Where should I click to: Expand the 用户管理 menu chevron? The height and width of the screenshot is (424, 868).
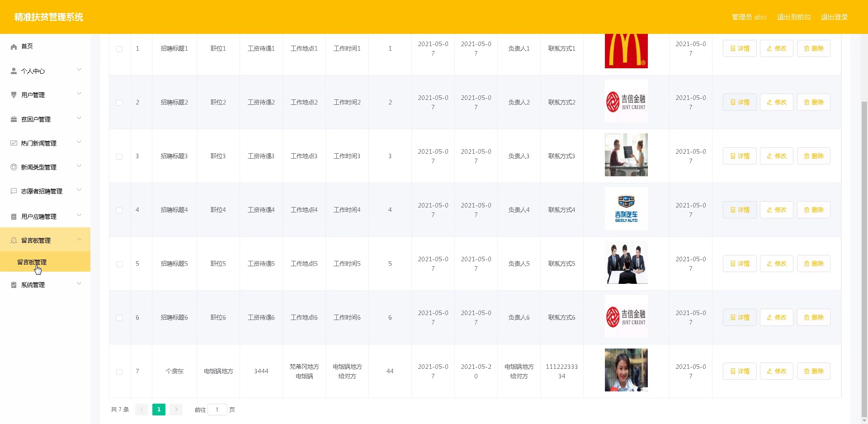(79, 94)
